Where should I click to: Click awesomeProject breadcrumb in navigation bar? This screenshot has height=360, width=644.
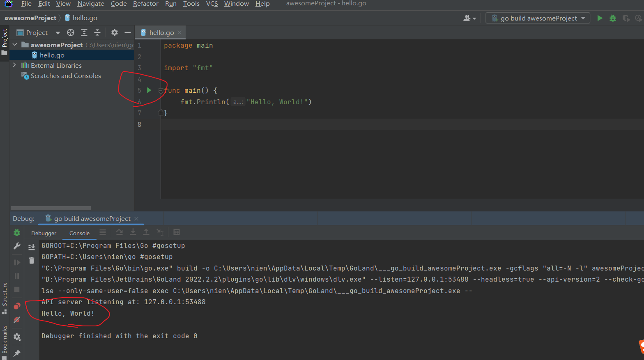[x=30, y=18]
